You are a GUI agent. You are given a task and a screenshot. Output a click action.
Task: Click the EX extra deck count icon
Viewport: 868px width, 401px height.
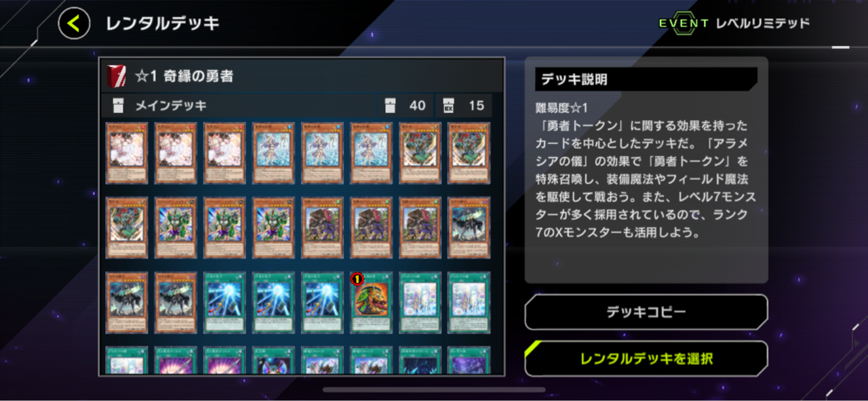coord(448,106)
